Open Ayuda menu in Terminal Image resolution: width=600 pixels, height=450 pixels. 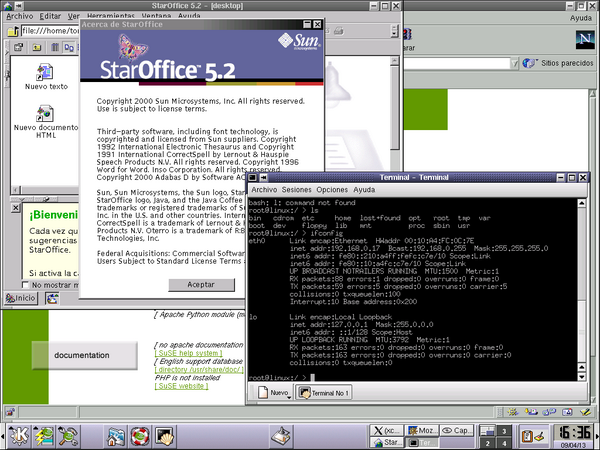point(364,190)
